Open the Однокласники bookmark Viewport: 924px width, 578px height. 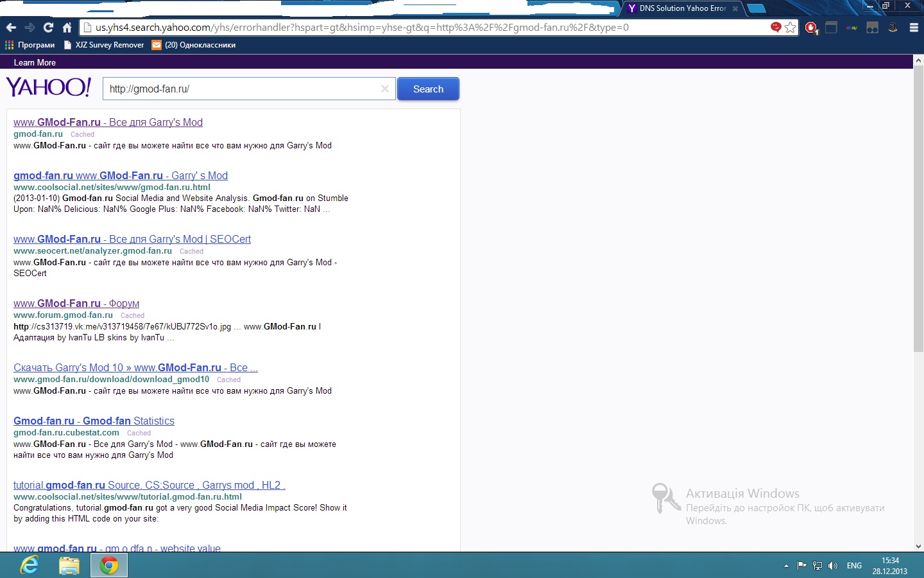point(194,45)
